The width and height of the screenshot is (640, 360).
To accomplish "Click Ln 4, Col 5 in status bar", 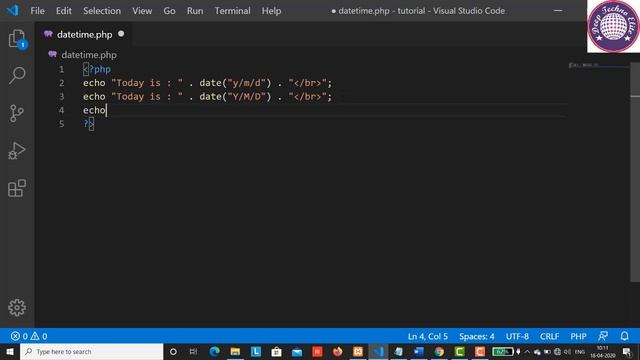I will click(428, 336).
